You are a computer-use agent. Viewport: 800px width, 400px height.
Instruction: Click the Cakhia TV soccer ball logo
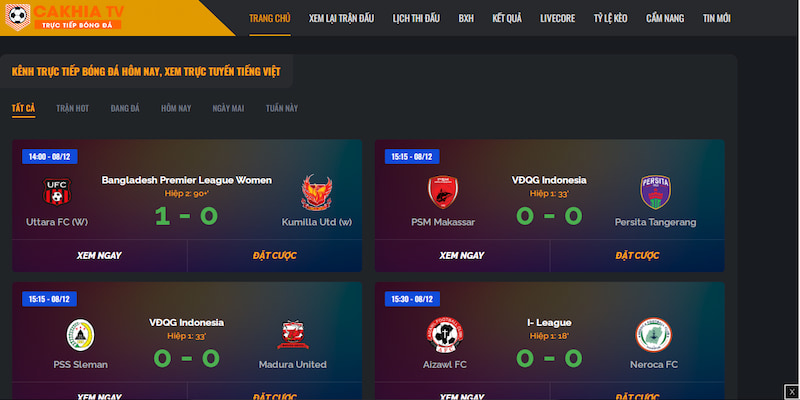click(18, 17)
